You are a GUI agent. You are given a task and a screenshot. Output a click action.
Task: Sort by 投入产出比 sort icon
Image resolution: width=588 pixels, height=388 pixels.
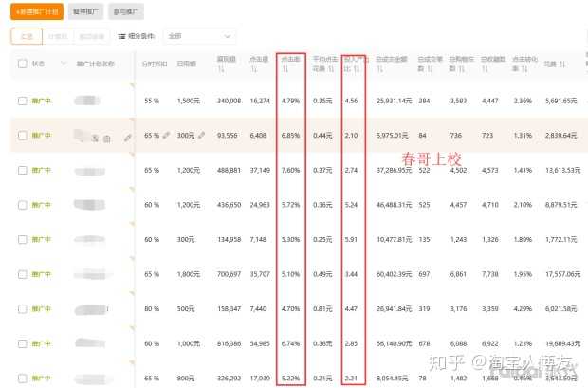[x=357, y=69]
